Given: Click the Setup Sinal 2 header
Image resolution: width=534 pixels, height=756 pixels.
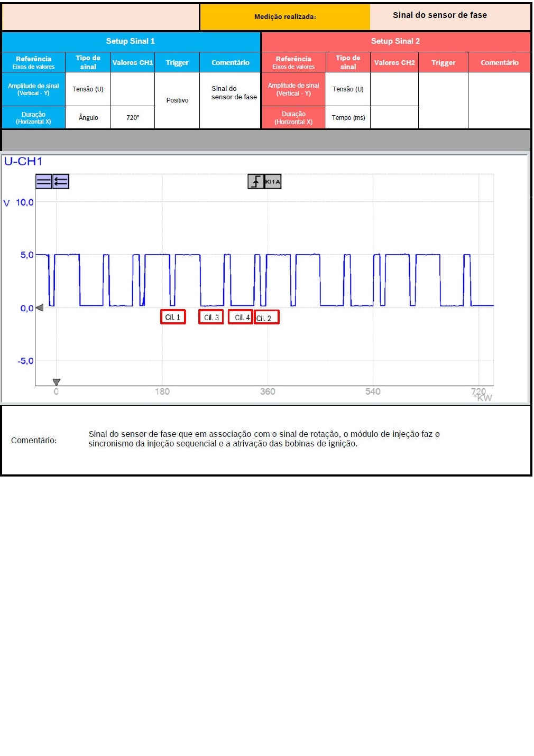Looking at the screenshot, I should (x=395, y=41).
